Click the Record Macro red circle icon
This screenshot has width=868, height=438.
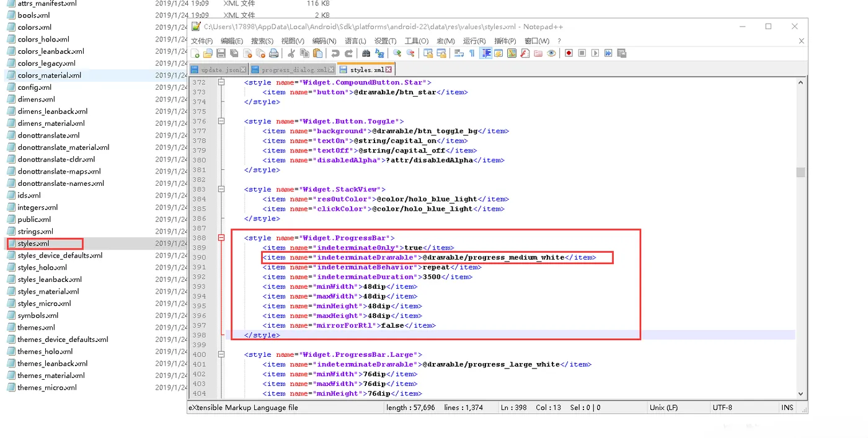click(569, 53)
